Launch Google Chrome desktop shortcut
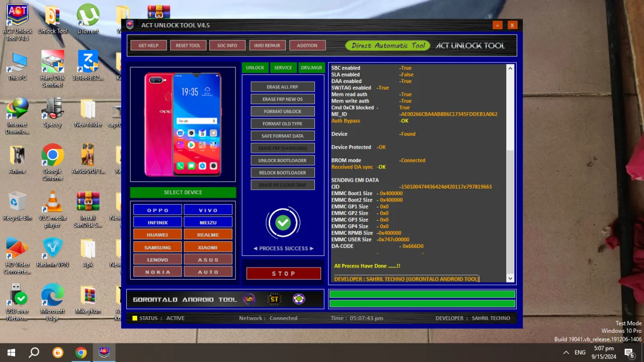The width and height of the screenshot is (644, 362). (x=53, y=163)
